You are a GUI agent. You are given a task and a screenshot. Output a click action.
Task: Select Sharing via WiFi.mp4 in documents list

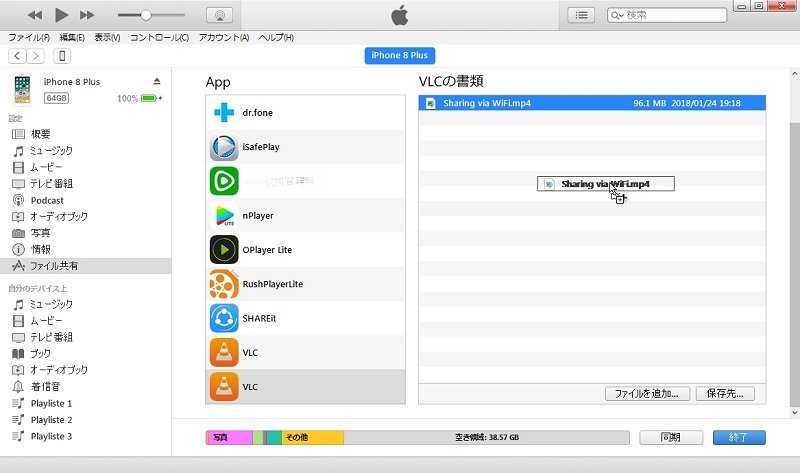pyautogui.click(x=592, y=103)
